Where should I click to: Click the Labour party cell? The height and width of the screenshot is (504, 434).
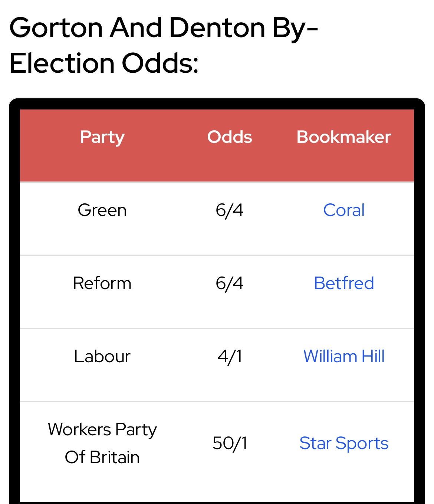102,356
